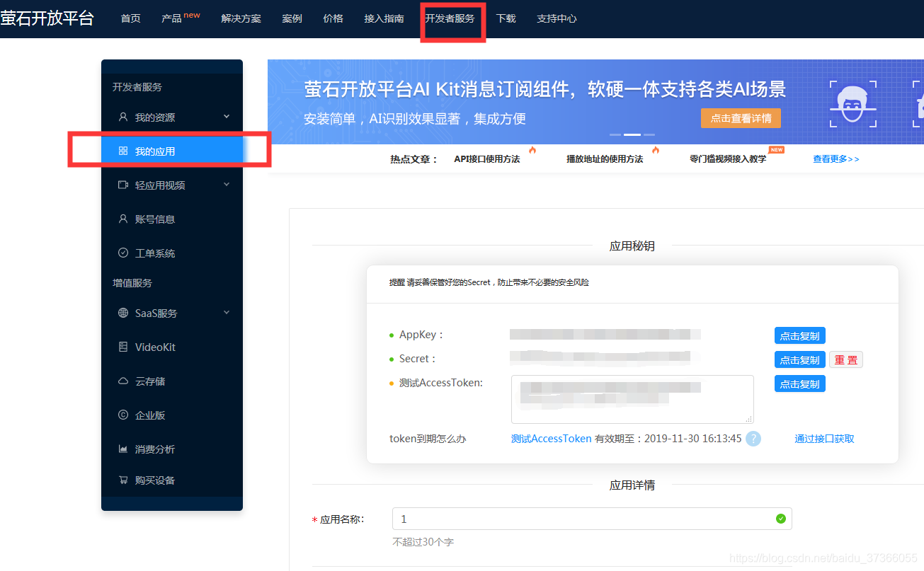This screenshot has width=924, height=571.
Task: Open 下载 in top navigation
Action: [x=506, y=18]
